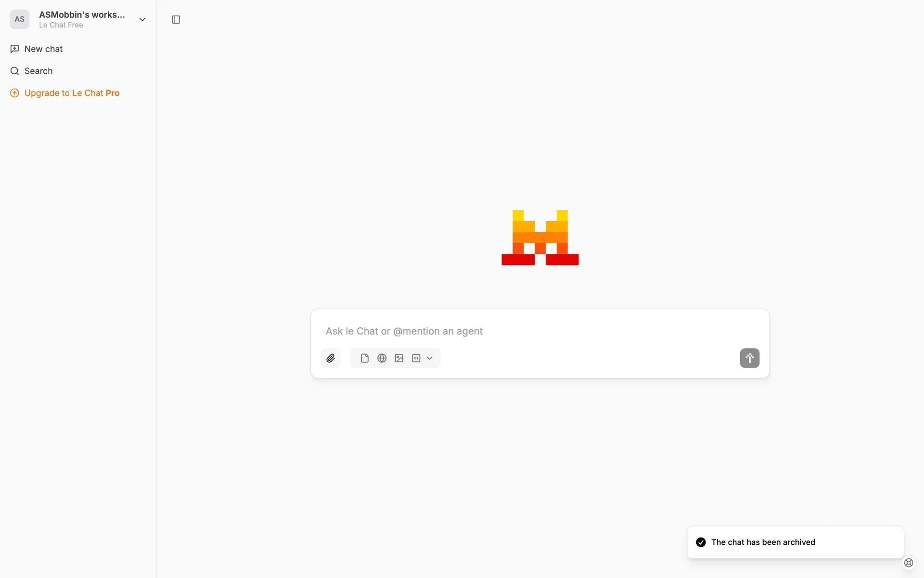Click the AS avatar badge

(x=19, y=19)
